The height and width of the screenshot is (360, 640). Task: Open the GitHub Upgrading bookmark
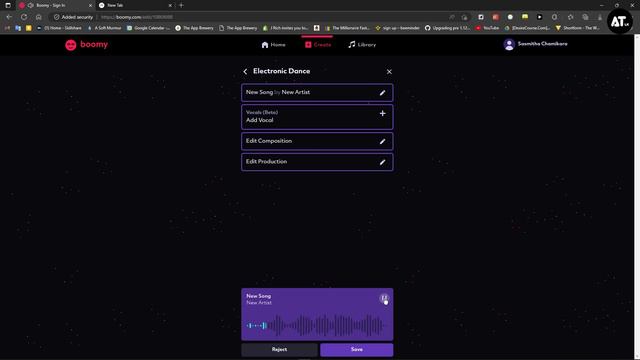coord(447,28)
